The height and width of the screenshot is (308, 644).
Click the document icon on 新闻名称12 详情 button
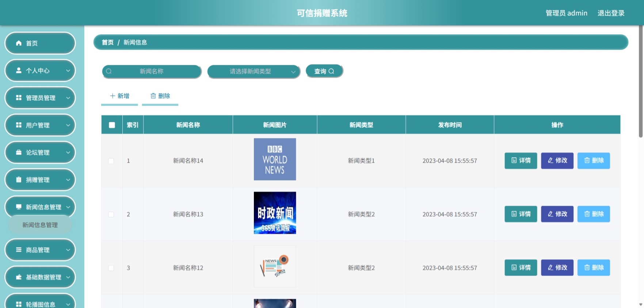tap(514, 267)
